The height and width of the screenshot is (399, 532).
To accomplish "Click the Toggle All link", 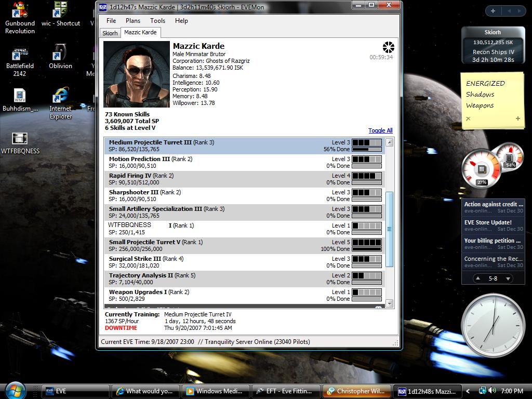I will click(380, 130).
